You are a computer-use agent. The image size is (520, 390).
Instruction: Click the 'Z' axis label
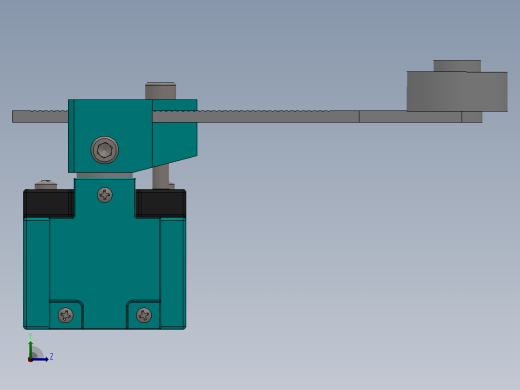point(51,357)
